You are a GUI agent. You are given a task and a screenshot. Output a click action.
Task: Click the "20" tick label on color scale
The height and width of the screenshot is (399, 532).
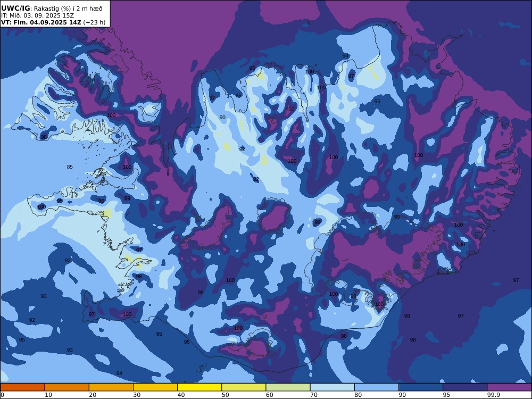point(93,395)
